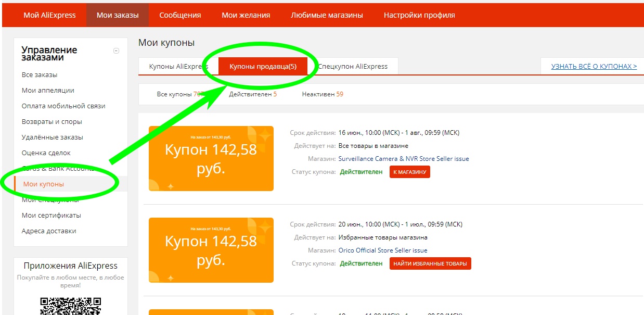Screen dimensions: 644x315
Task: Click the Мои купоны page heading
Action: click(166, 43)
